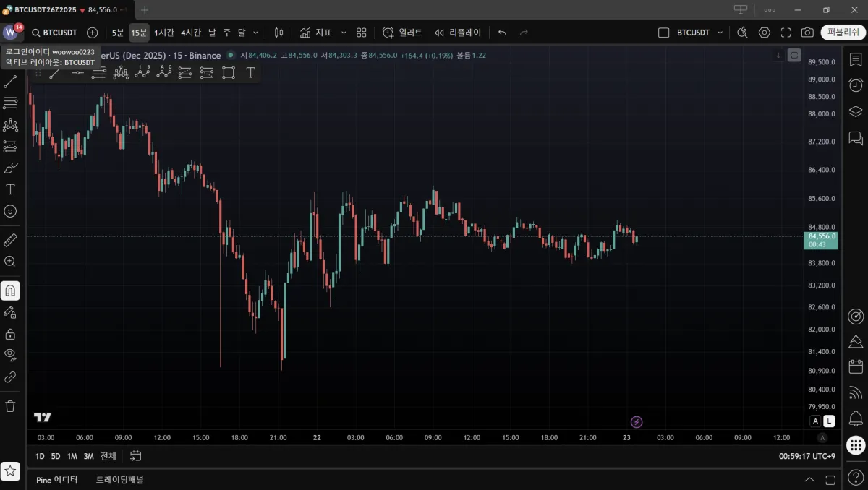Image resolution: width=868 pixels, height=490 pixels.
Task: Select the horizontal lines tool group in sidebar
Action: [x=10, y=103]
